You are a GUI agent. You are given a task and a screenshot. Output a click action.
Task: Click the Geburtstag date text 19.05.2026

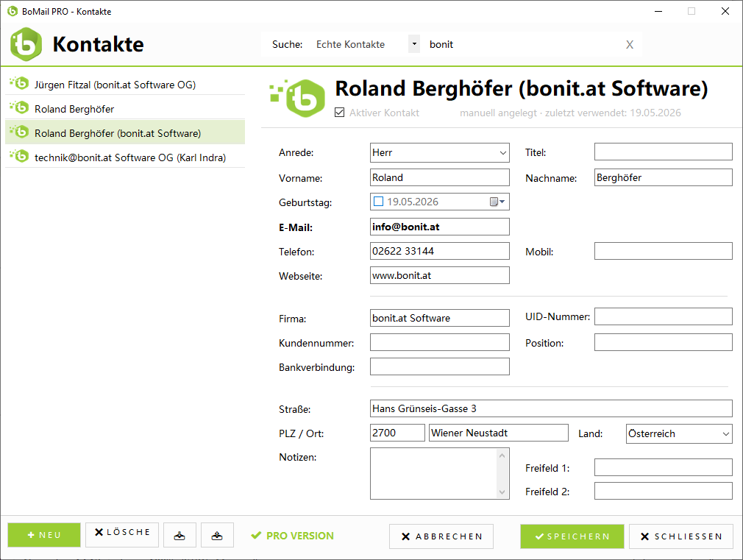(x=412, y=202)
